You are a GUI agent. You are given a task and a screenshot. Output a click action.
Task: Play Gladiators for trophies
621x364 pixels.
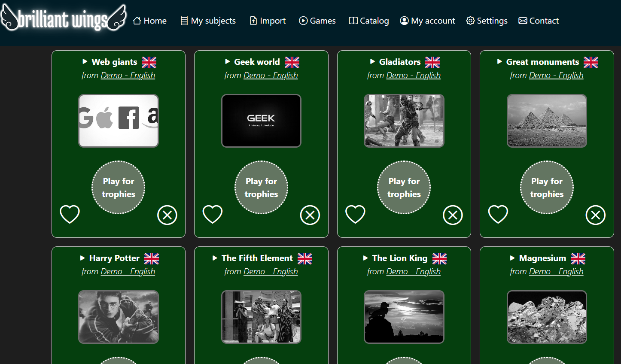tap(404, 188)
